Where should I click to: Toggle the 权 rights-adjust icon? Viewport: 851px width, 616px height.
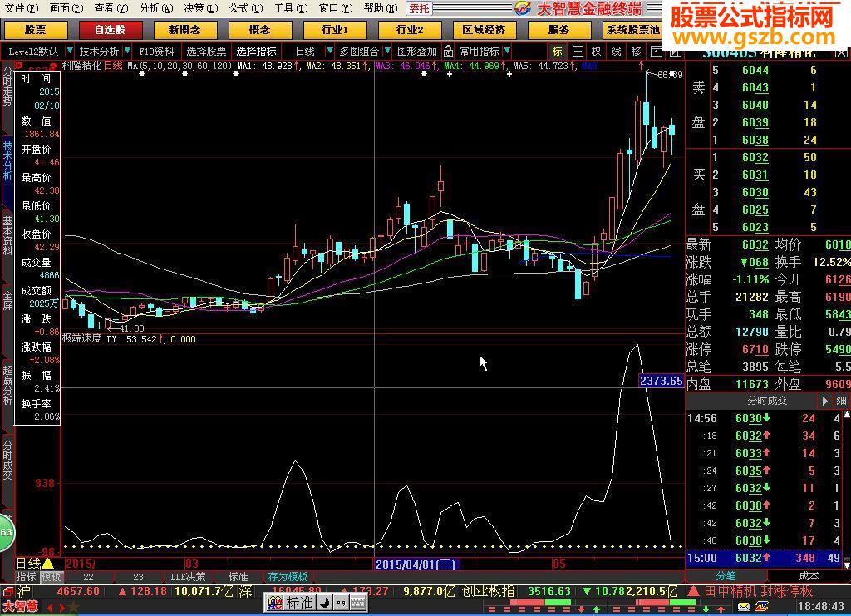click(x=597, y=51)
